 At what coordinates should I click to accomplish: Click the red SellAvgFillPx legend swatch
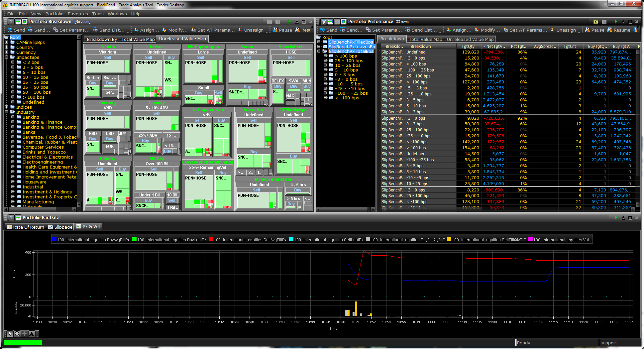pyautogui.click(x=211, y=240)
